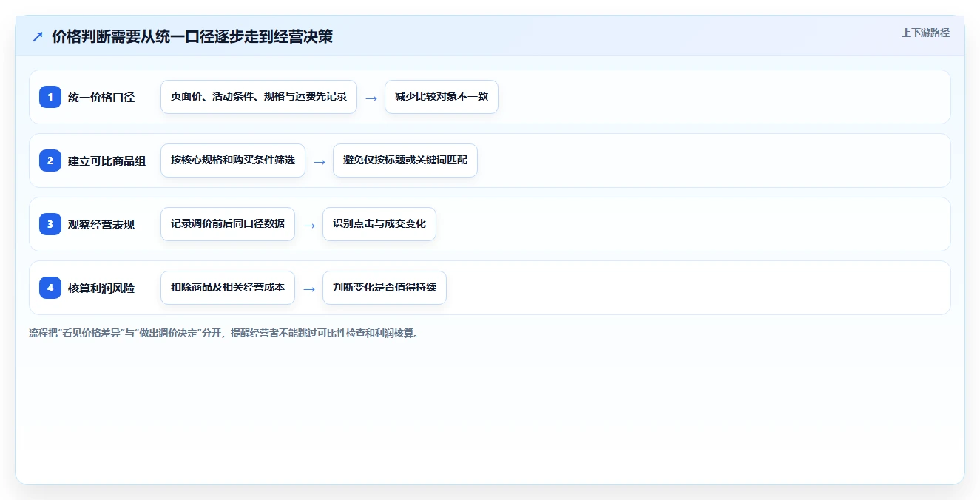Click the step 3 number badge
Viewport: 980px width, 500px height.
coord(50,224)
